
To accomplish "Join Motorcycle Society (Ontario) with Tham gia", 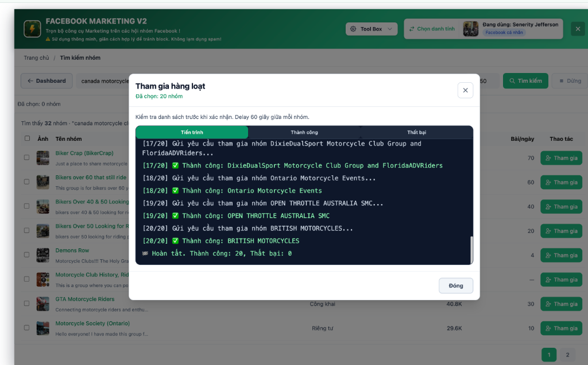I will point(562,329).
